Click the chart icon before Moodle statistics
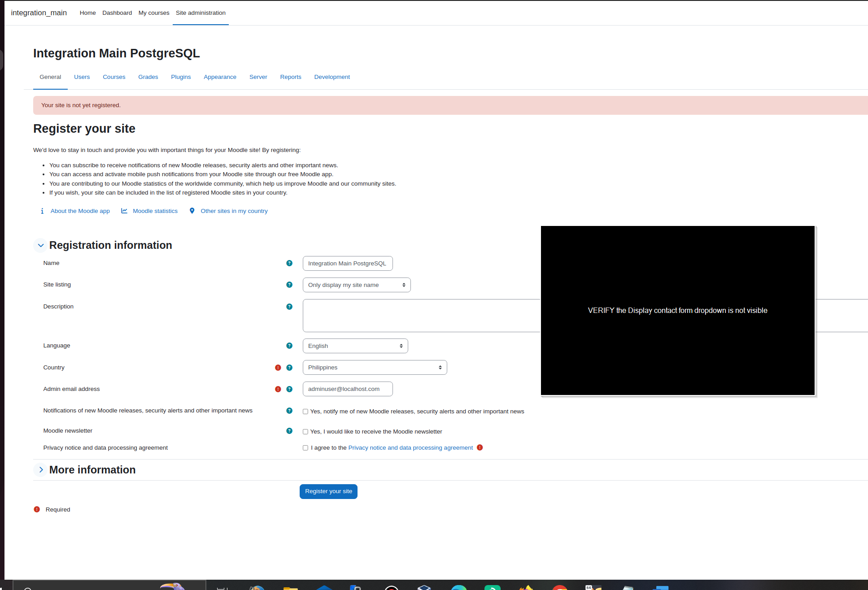The height and width of the screenshot is (590, 868). pyautogui.click(x=124, y=211)
